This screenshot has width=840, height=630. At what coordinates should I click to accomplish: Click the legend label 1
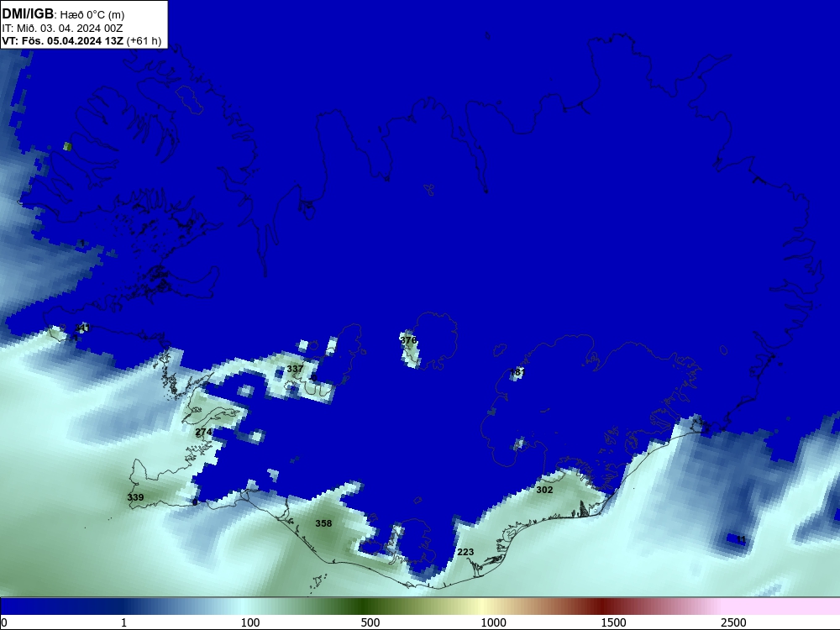tap(123, 622)
